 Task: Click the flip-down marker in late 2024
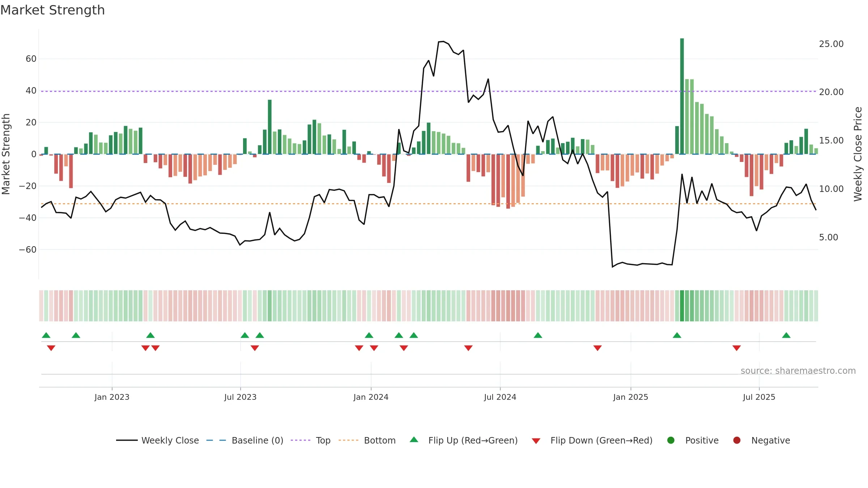(x=597, y=348)
